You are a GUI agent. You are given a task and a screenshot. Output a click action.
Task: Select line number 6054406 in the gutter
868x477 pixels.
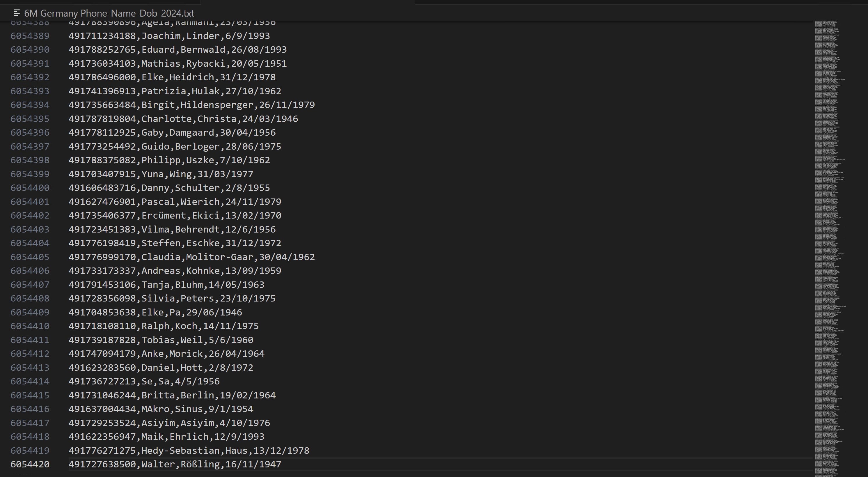pos(30,271)
